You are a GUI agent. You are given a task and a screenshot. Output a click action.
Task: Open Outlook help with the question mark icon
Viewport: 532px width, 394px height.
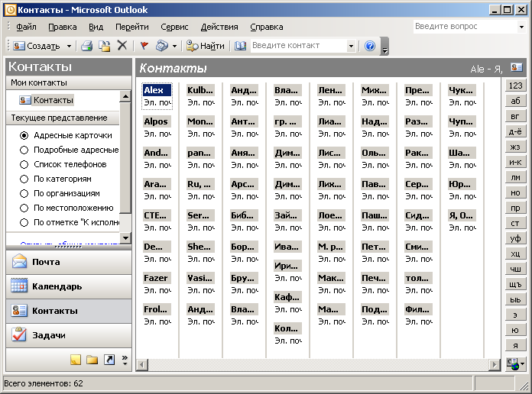click(x=370, y=46)
